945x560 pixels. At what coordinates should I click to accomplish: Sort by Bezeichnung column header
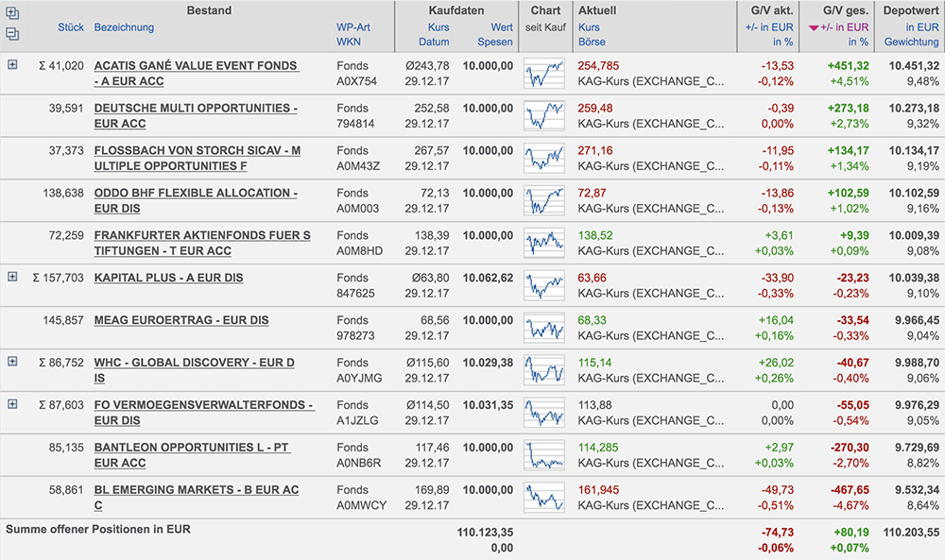tap(124, 27)
